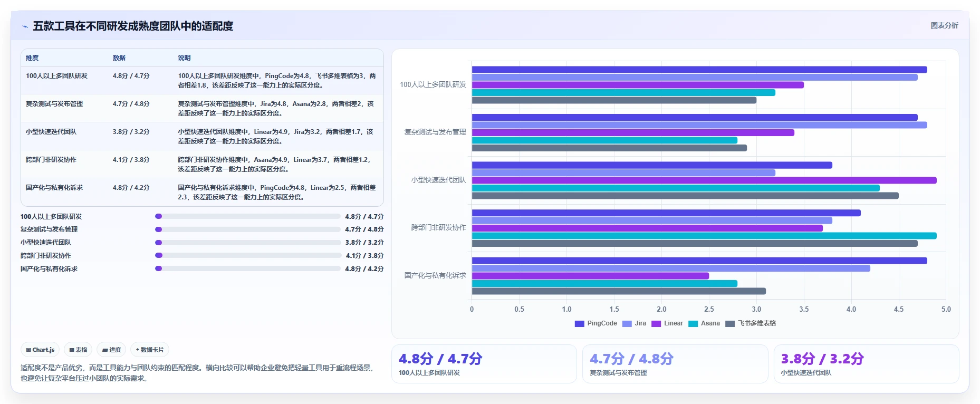This screenshot has width=980, height=404.
Task: Select the 数据卡片 tag
Action: click(150, 350)
